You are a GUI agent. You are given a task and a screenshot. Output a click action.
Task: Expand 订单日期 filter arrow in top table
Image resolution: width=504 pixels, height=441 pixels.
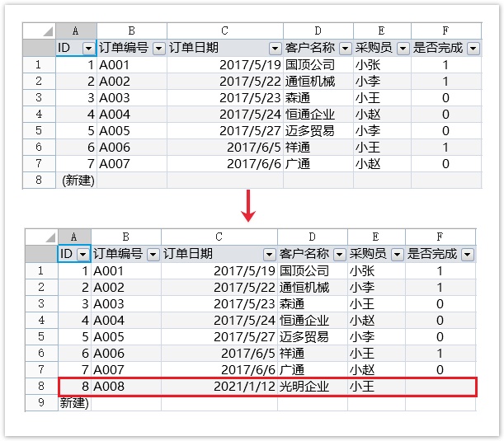(275, 49)
